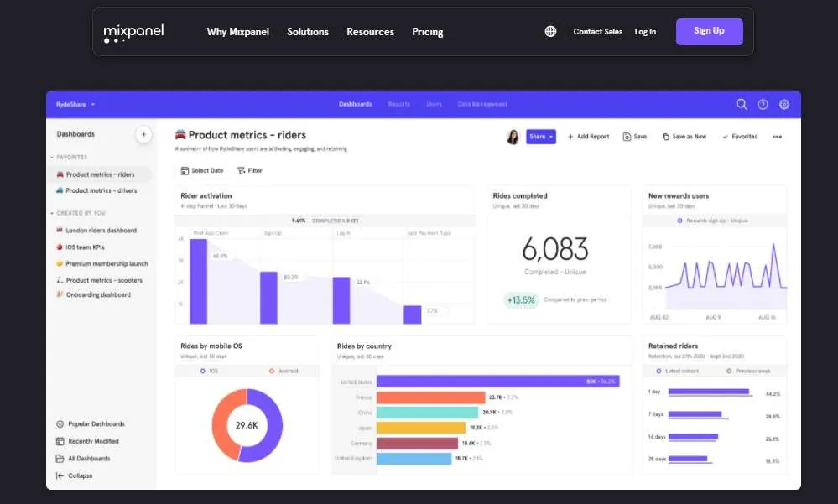The height and width of the screenshot is (504, 838).
Task: Click the user avatar photo
Action: [x=513, y=137]
